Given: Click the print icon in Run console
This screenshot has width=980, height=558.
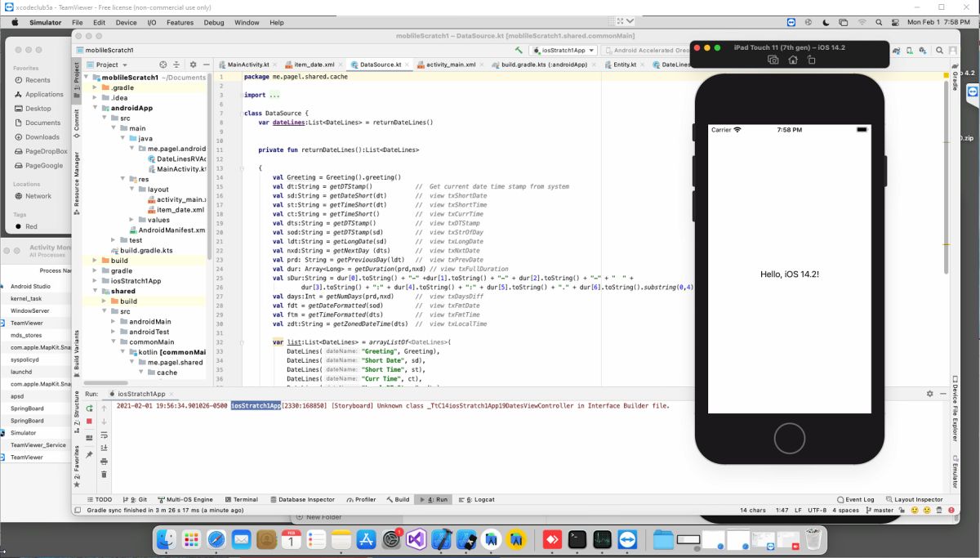Looking at the screenshot, I should pyautogui.click(x=104, y=462).
